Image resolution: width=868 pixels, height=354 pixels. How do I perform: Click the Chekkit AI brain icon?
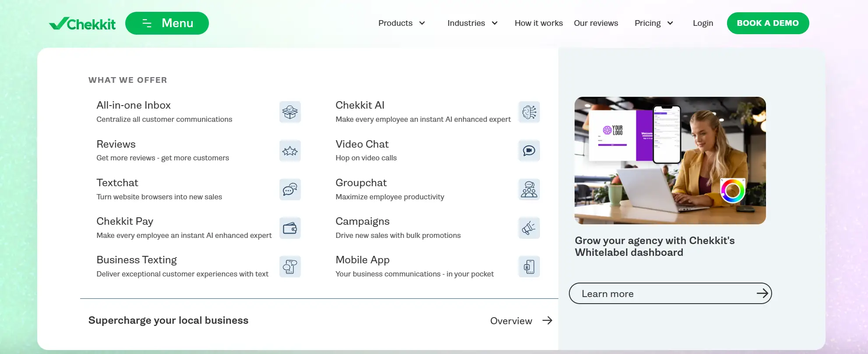(529, 112)
